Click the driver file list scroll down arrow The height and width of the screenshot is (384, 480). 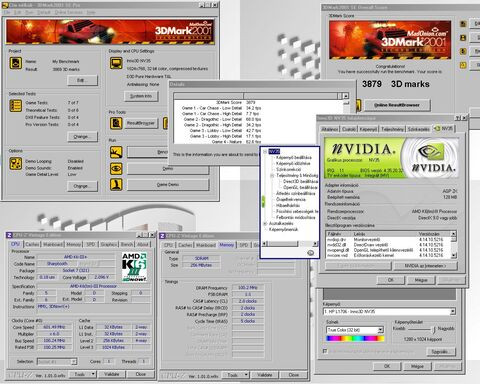point(453,255)
